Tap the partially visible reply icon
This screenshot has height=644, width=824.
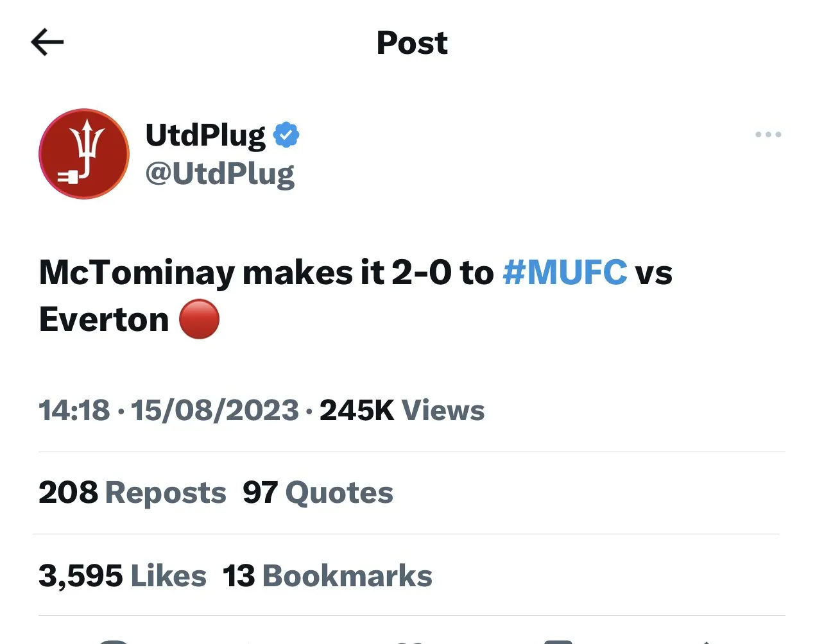pos(116,641)
